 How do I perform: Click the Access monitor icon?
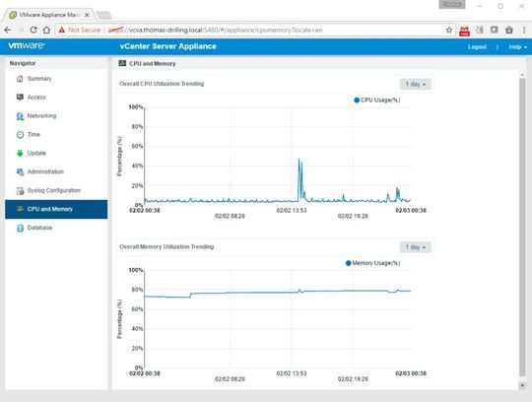point(20,98)
